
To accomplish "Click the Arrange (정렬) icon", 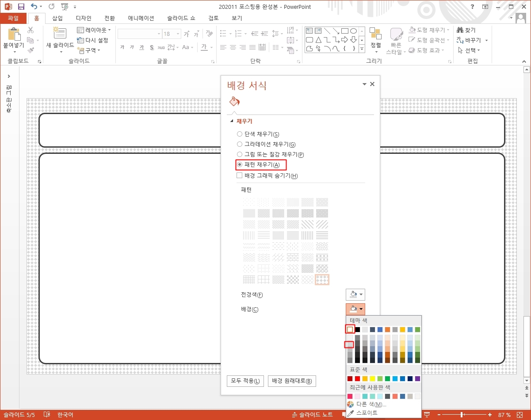I will [375, 33].
